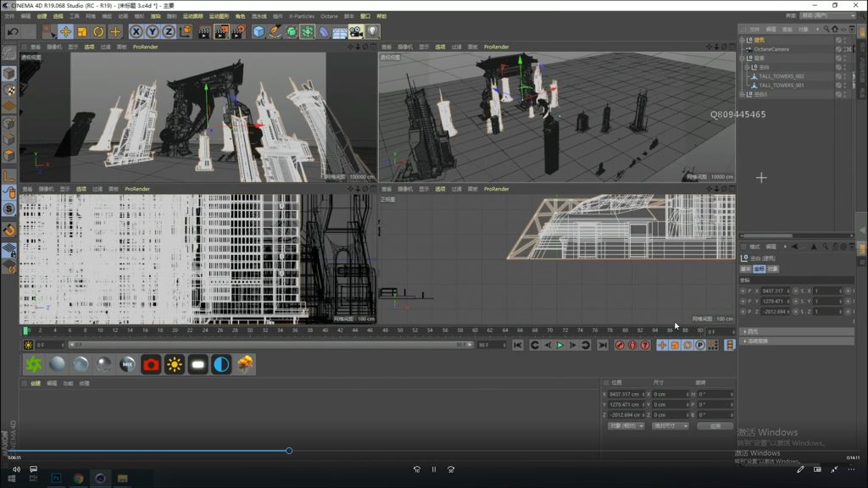Open the layout selector dropdown at top right
The image size is (868, 488).
829,16
